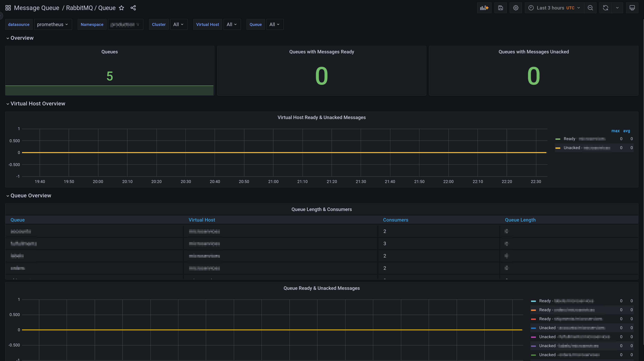Toggle Unacked series in Virtual Host legend
644x361 pixels.
tap(572, 148)
